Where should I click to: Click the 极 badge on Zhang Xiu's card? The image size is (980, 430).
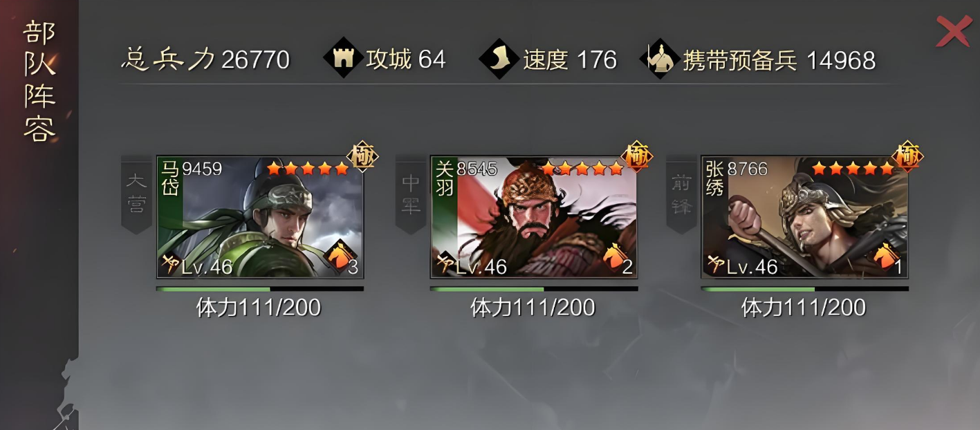pos(908,156)
